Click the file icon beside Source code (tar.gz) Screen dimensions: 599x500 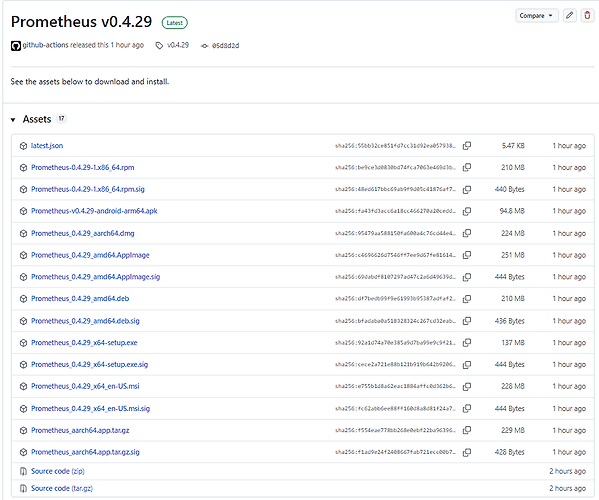point(23,489)
